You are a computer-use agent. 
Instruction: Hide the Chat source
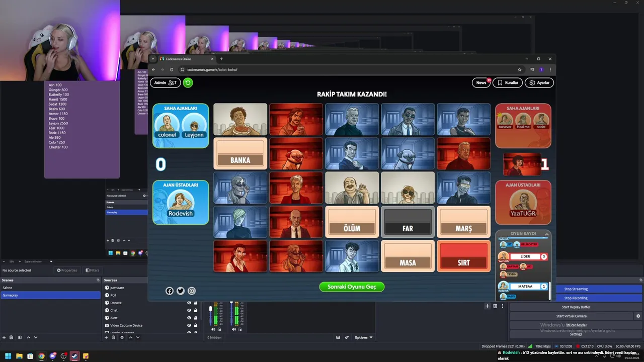point(189,310)
